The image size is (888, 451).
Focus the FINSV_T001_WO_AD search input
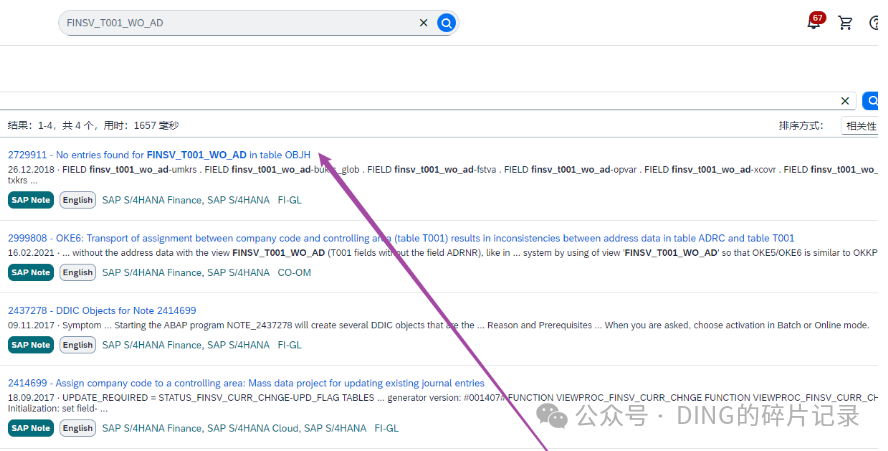click(x=238, y=23)
